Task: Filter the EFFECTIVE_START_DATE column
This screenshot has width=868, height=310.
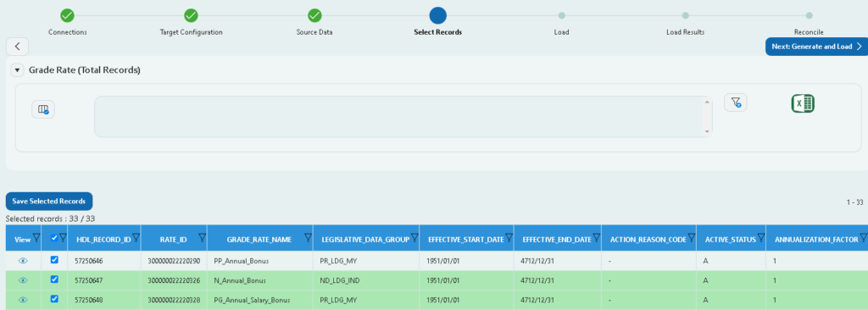Action: tap(509, 239)
